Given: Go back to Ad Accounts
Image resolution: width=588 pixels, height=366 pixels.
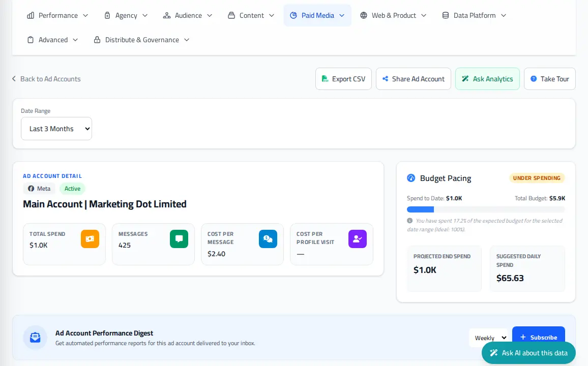Looking at the screenshot, I should (46, 79).
